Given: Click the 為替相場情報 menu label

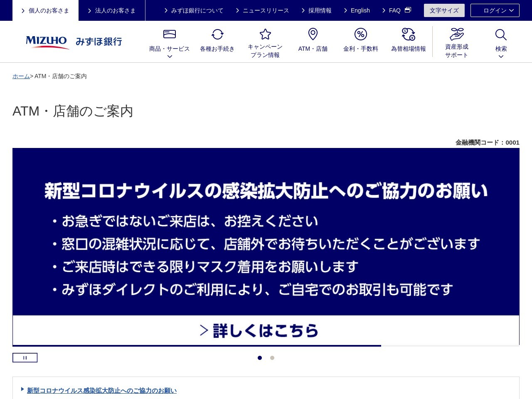Looking at the screenshot, I should tap(409, 49).
